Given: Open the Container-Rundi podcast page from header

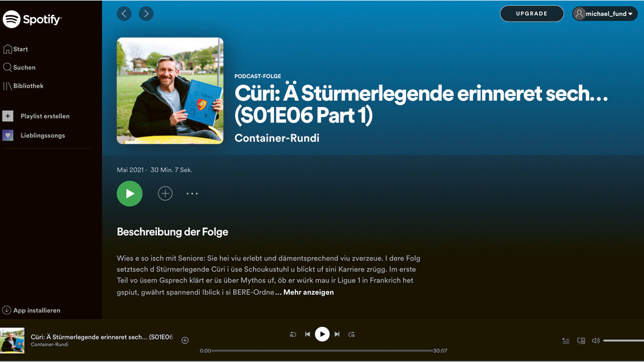Looking at the screenshot, I should click(x=277, y=138).
